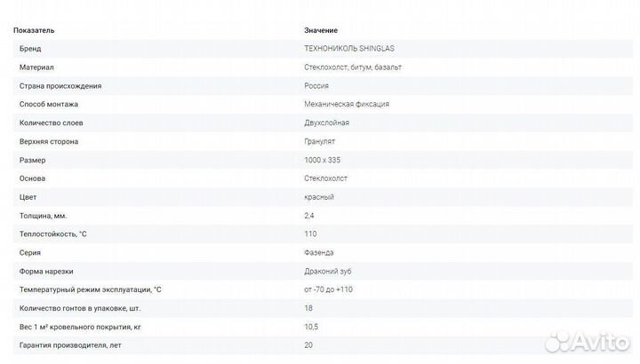Select the "Россия" value cell
Image resolution: width=640 pixels, height=364 pixels.
(x=316, y=85)
